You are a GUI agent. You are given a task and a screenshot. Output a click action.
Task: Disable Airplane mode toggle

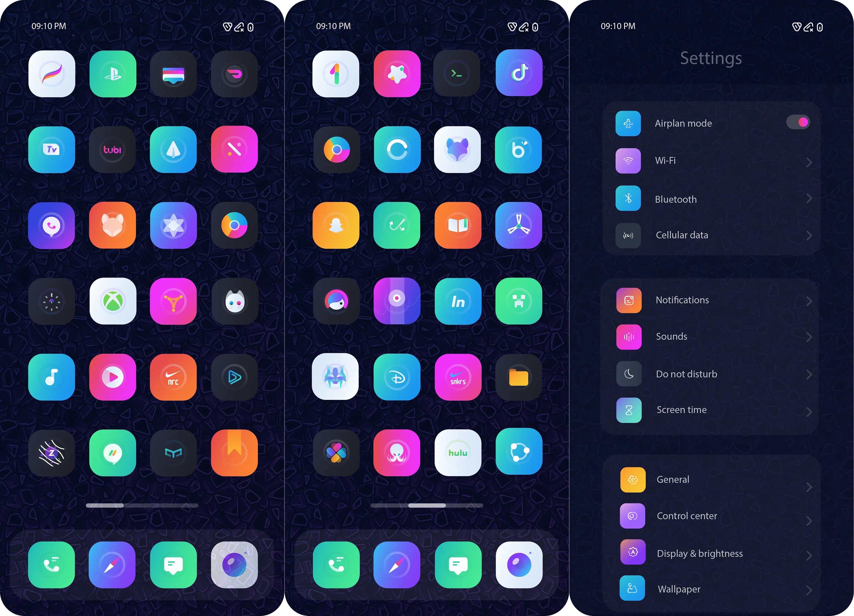[x=798, y=122]
